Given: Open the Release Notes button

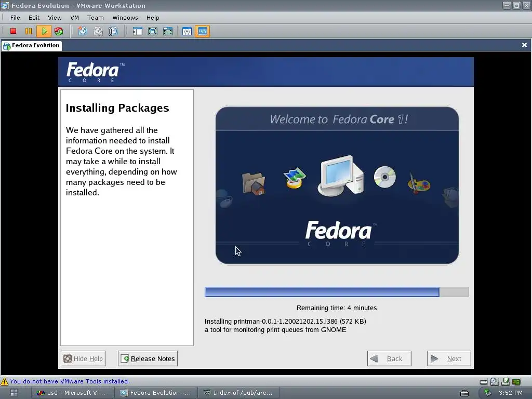Looking at the screenshot, I should click(x=148, y=358).
